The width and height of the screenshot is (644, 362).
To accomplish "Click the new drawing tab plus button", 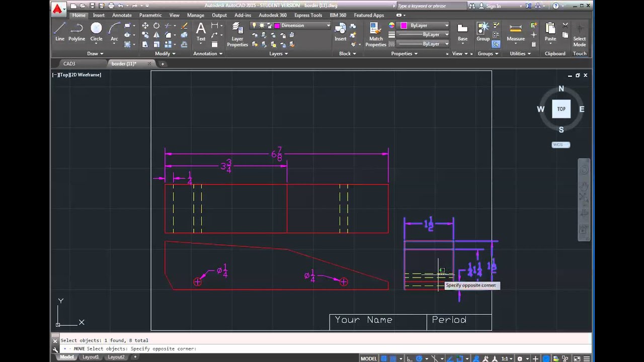I will [x=163, y=64].
